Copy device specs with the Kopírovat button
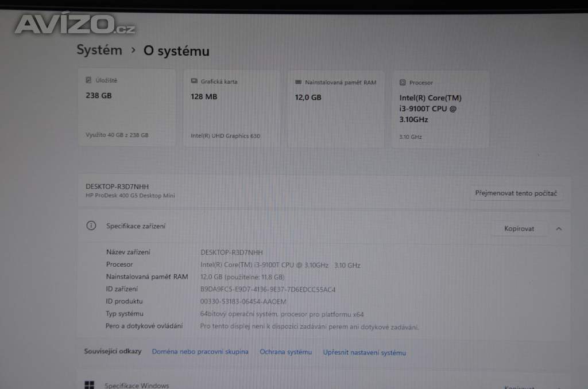 pos(519,228)
